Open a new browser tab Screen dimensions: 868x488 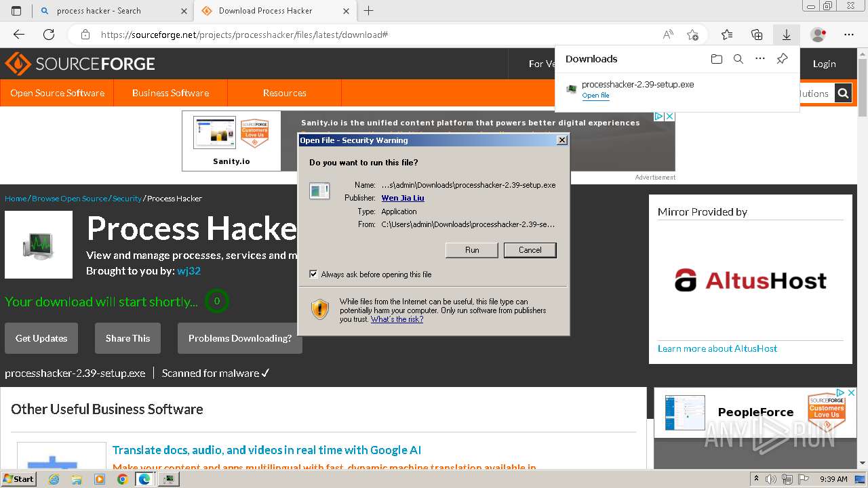click(369, 11)
